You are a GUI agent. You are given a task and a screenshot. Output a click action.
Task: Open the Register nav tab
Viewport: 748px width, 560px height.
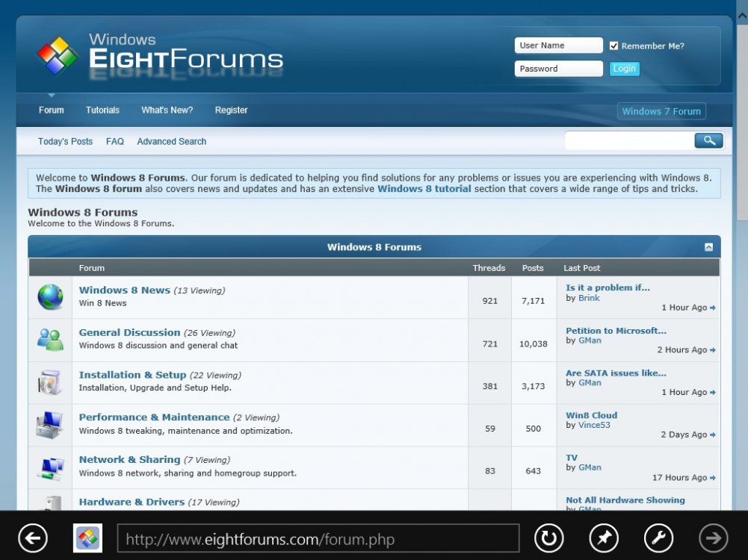click(232, 110)
